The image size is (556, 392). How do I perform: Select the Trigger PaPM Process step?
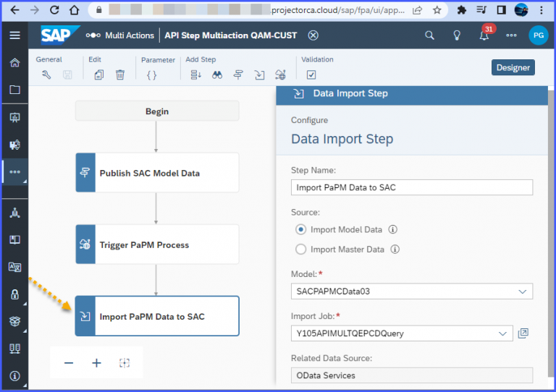(157, 244)
